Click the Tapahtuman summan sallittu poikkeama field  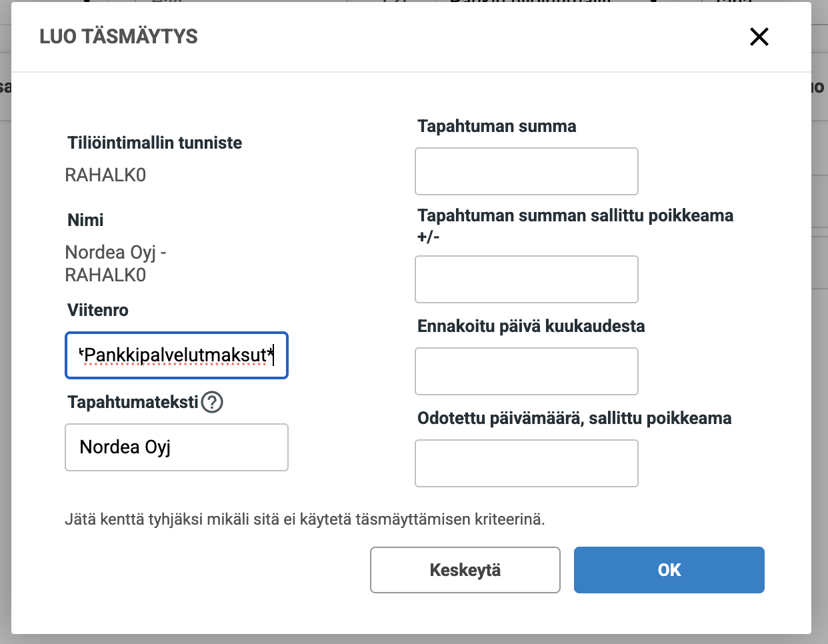pos(526,279)
